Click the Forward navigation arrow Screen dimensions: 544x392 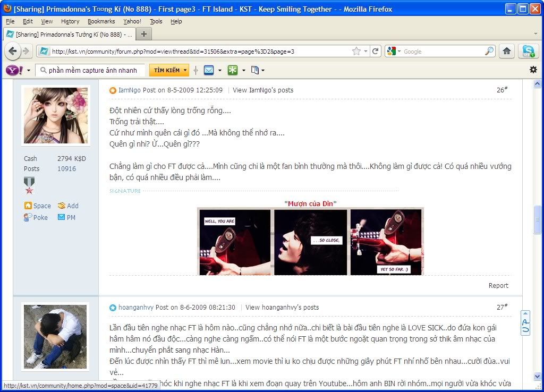click(27, 52)
